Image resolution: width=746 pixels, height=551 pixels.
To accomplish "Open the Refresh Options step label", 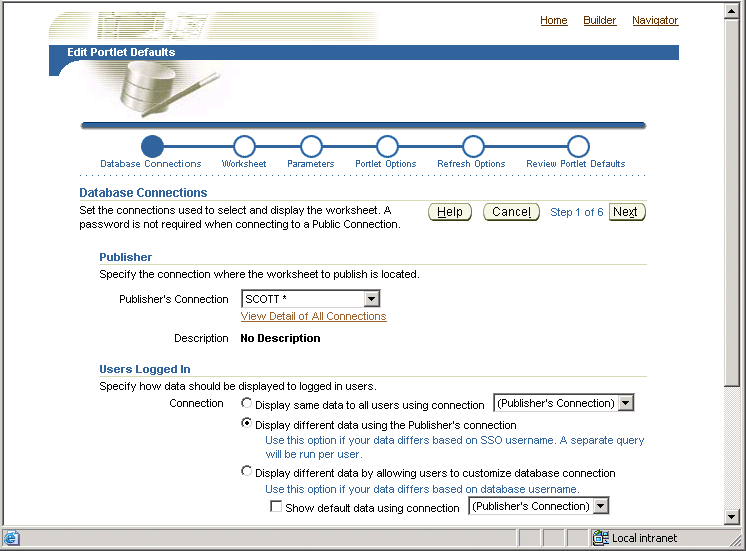I will [471, 164].
